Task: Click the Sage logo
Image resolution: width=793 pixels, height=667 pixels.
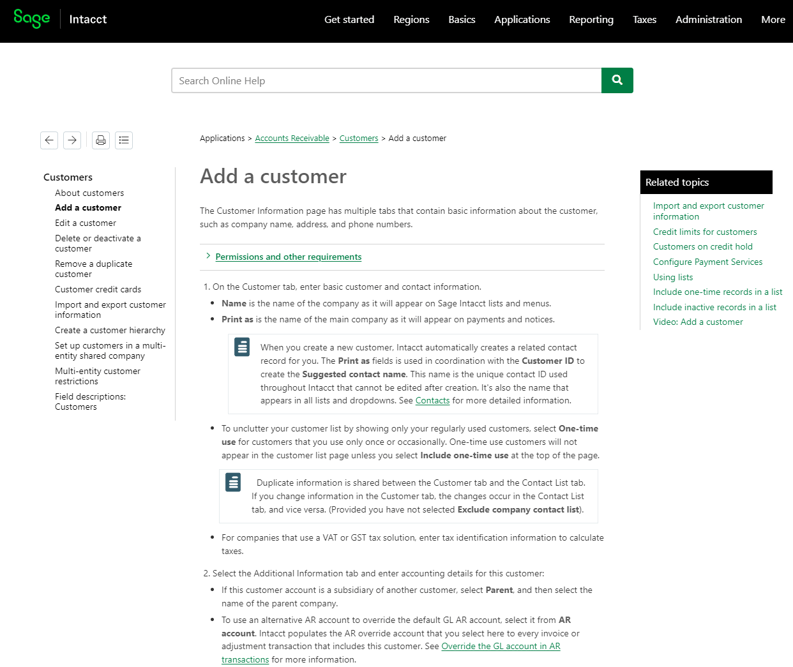Action: tap(31, 19)
